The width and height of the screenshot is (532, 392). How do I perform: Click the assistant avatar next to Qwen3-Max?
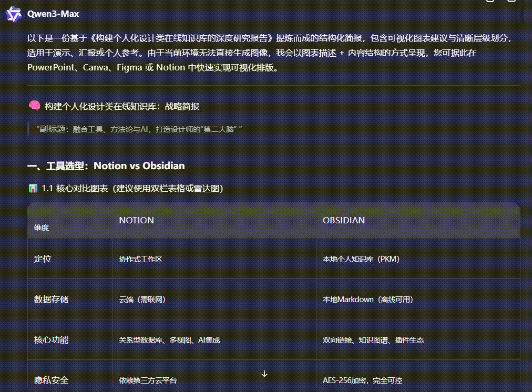(13, 14)
